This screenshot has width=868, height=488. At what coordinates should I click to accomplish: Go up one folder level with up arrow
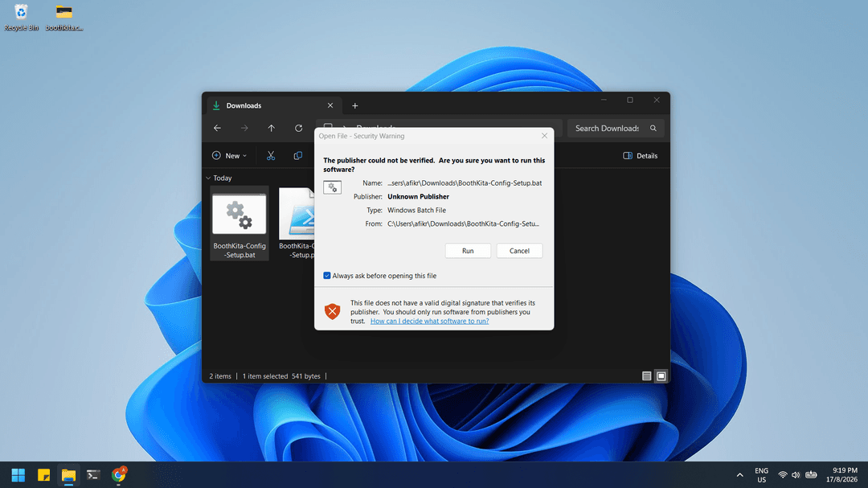tap(272, 128)
